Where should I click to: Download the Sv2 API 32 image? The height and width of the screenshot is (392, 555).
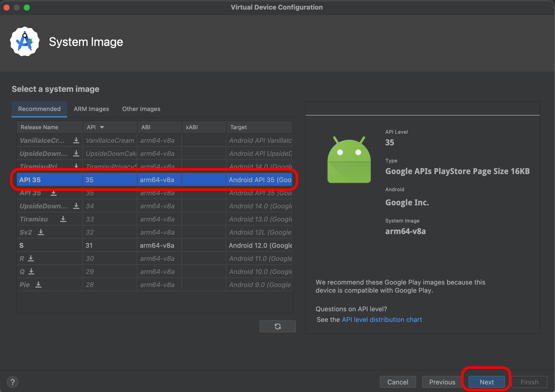[41, 232]
